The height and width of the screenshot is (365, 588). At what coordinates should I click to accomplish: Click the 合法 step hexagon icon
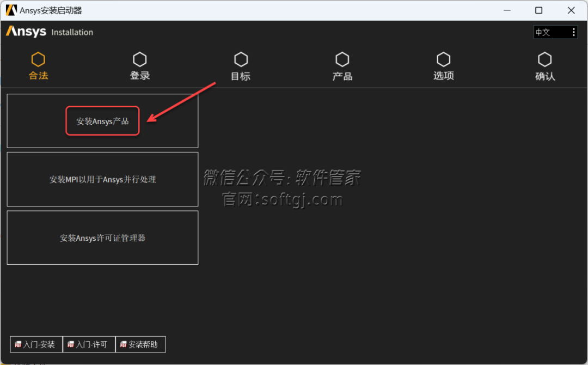coord(38,59)
